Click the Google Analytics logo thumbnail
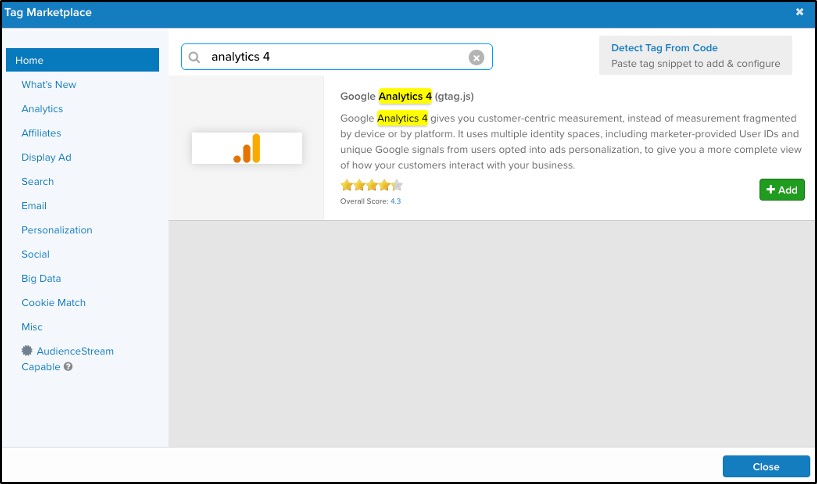The width and height of the screenshot is (818, 484). tap(247, 148)
